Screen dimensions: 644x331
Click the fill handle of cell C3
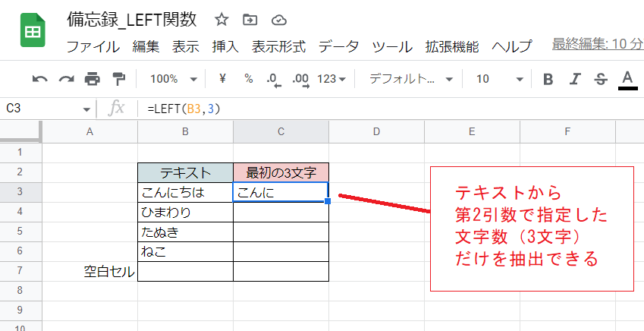pos(328,201)
